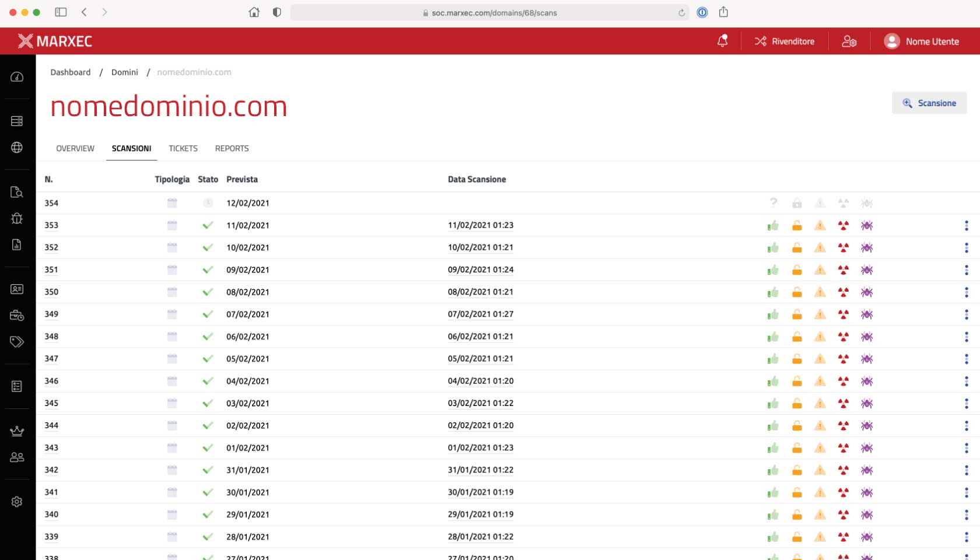980x560 pixels.
Task: Open the briefcase icon in sidebar
Action: (17, 316)
